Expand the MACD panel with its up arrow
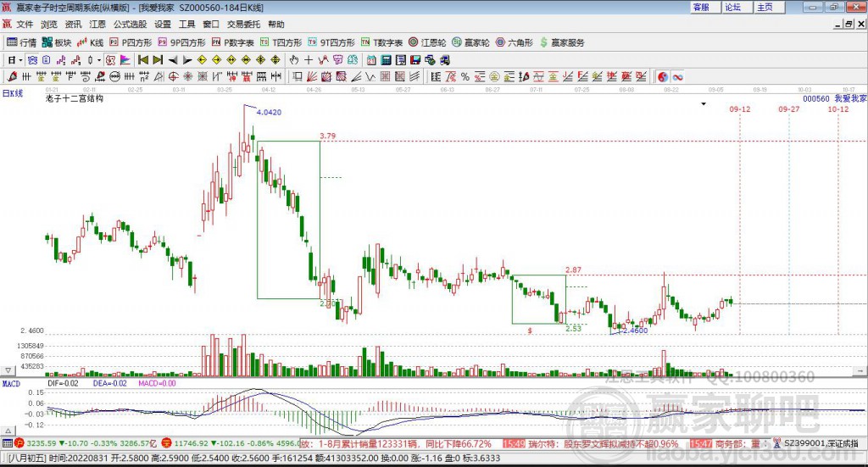This screenshot has width=868, height=467. click(x=8, y=431)
